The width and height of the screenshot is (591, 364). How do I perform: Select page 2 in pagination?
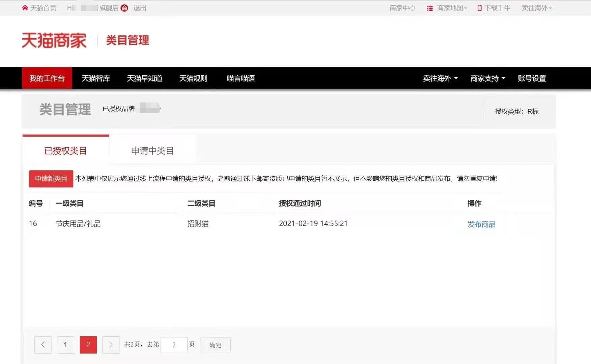(88, 345)
